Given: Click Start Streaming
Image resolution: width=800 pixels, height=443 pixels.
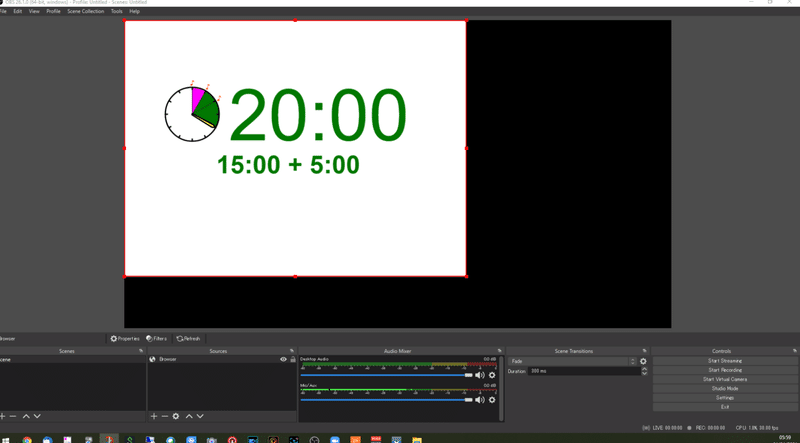Looking at the screenshot, I should 725,361.
